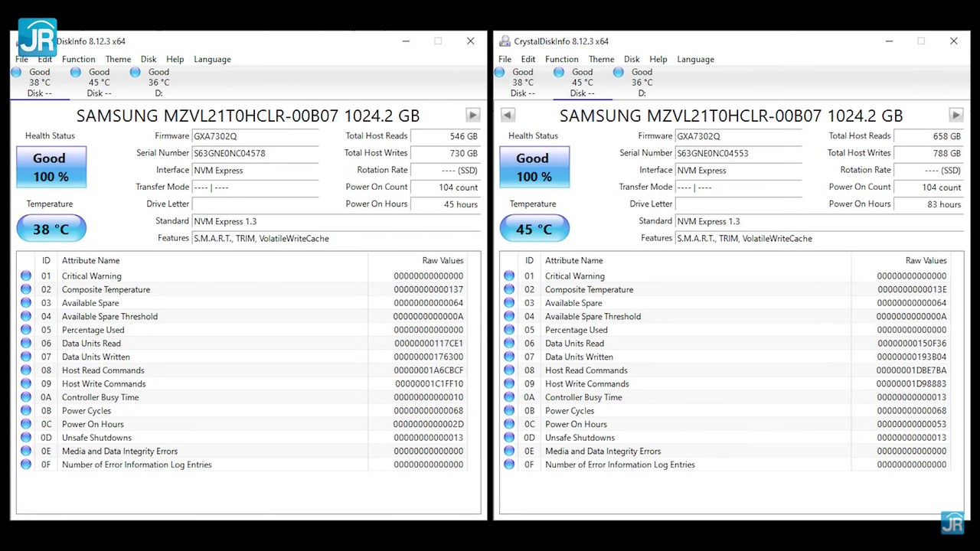The image size is (980, 551).
Task: Open the Function menu in left window
Action: [x=78, y=59]
